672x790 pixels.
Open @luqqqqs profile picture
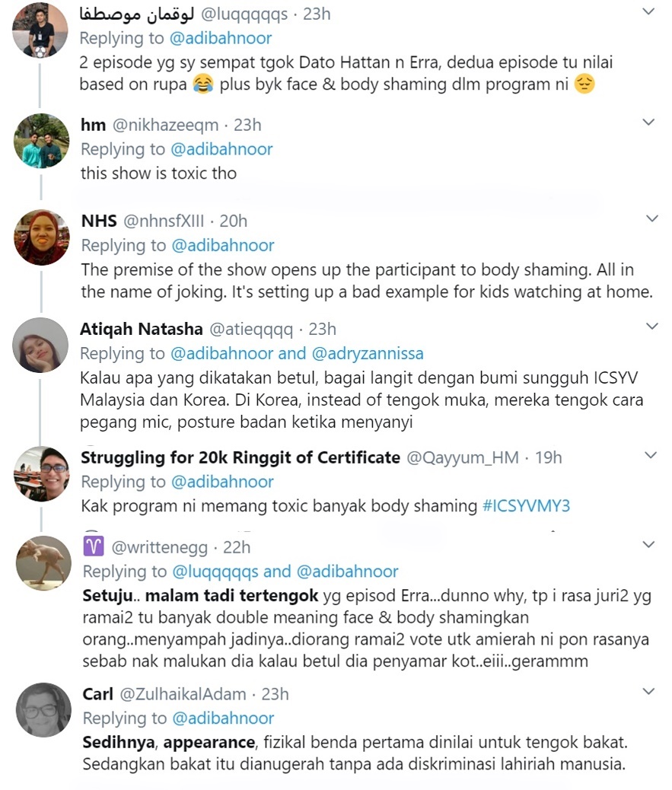coord(40,30)
